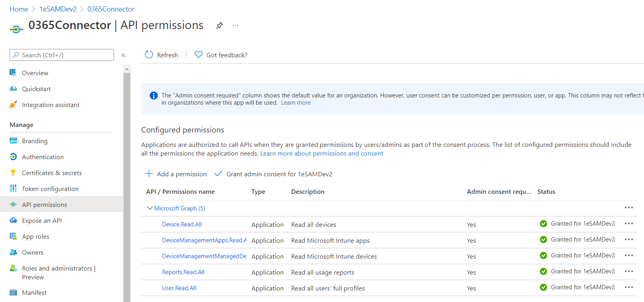The image size is (644, 302).
Task: Click the sidebar scrollbar up arrow
Action: pyautogui.click(x=127, y=69)
